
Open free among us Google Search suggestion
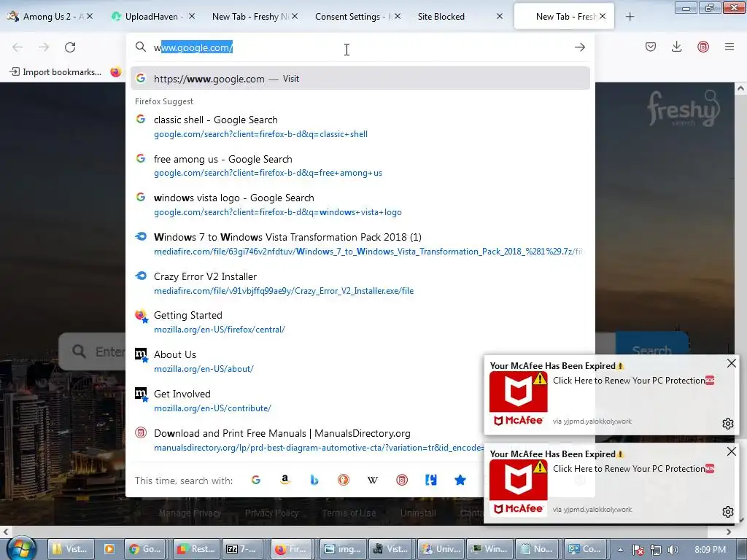click(x=360, y=166)
